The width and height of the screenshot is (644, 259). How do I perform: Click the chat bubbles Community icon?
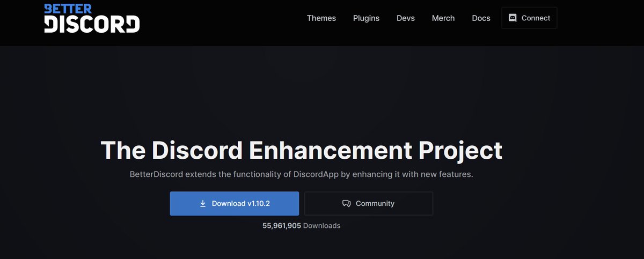(x=347, y=204)
